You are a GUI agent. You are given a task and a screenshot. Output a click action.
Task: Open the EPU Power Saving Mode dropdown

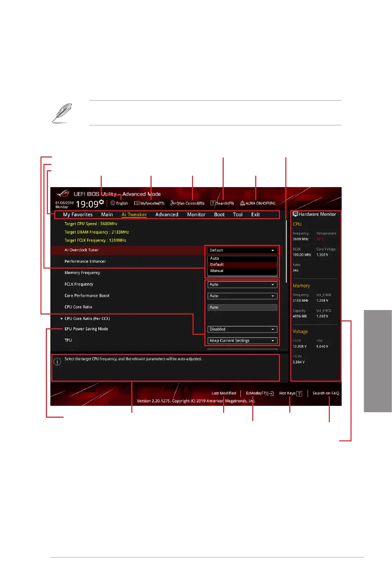click(242, 329)
